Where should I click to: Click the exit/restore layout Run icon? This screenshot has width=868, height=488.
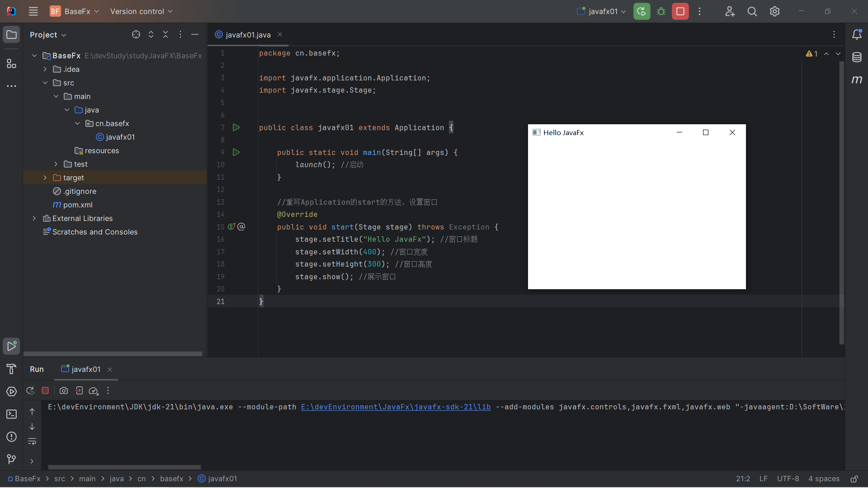79,390
